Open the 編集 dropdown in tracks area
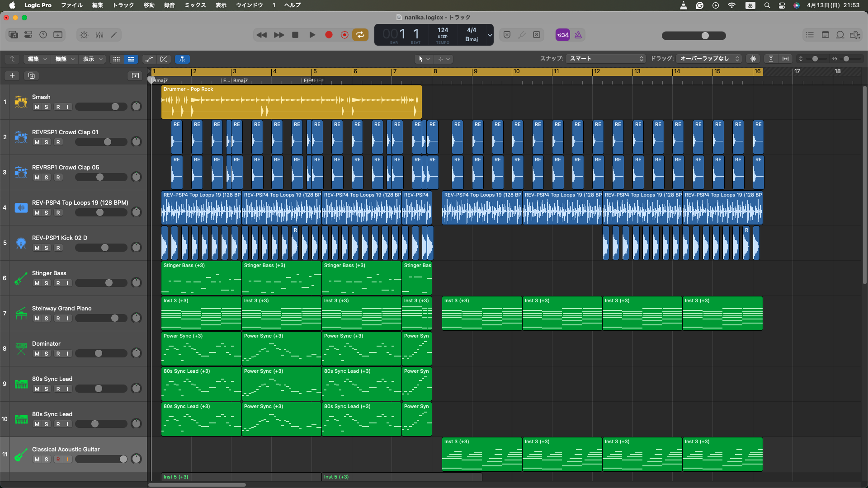 pos(37,59)
